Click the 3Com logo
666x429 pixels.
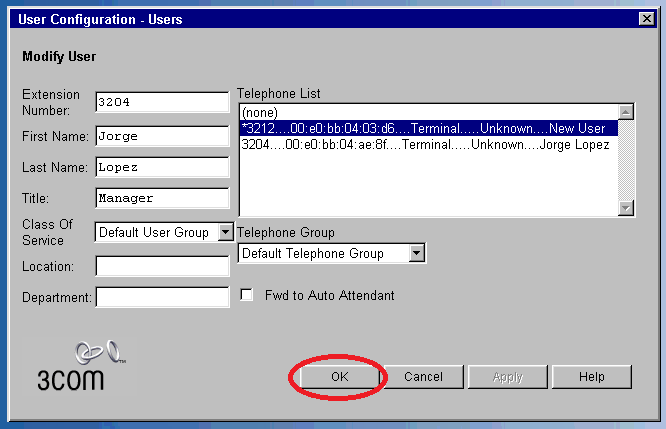[x=79, y=367]
